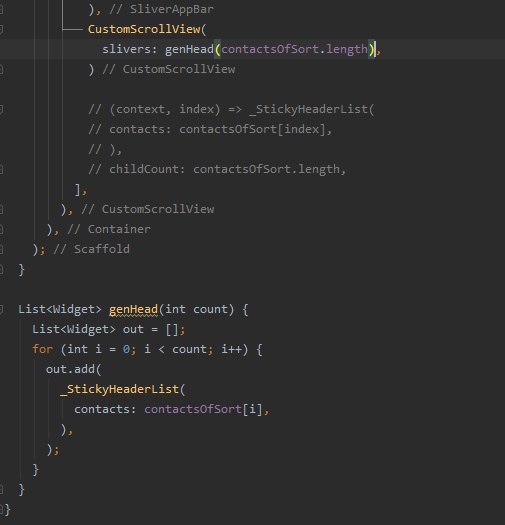This screenshot has height=525, width=505.
Task: Click purple 'contactsOfSort' before '[i]'
Action: pos(193,409)
